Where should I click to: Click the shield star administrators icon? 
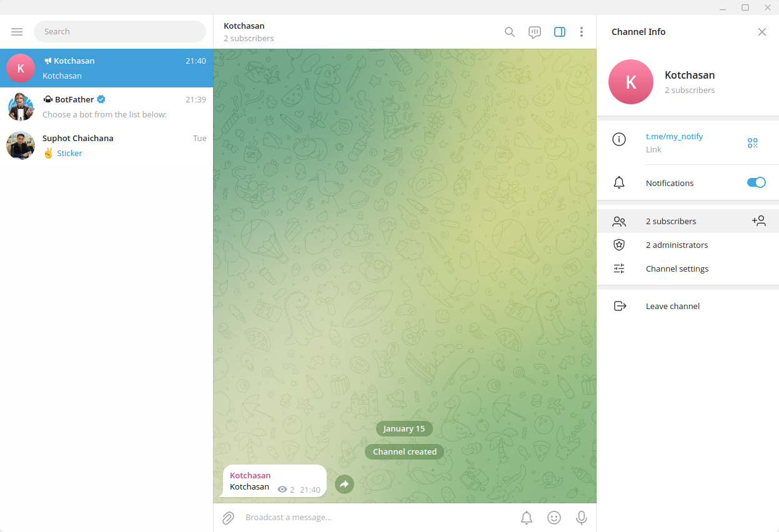click(619, 245)
